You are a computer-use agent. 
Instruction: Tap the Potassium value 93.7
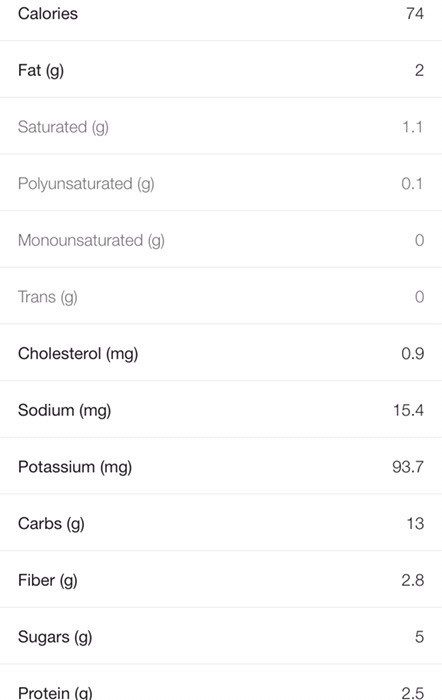point(408,467)
